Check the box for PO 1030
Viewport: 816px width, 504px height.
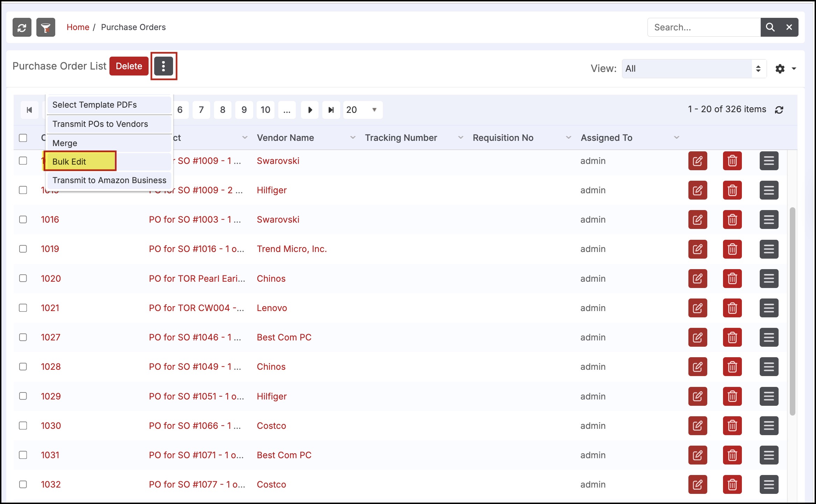point(23,426)
